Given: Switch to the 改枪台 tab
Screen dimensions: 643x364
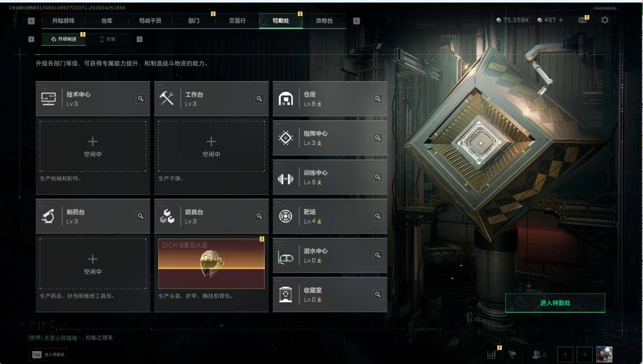Looking at the screenshot, I should pyautogui.click(x=324, y=21).
